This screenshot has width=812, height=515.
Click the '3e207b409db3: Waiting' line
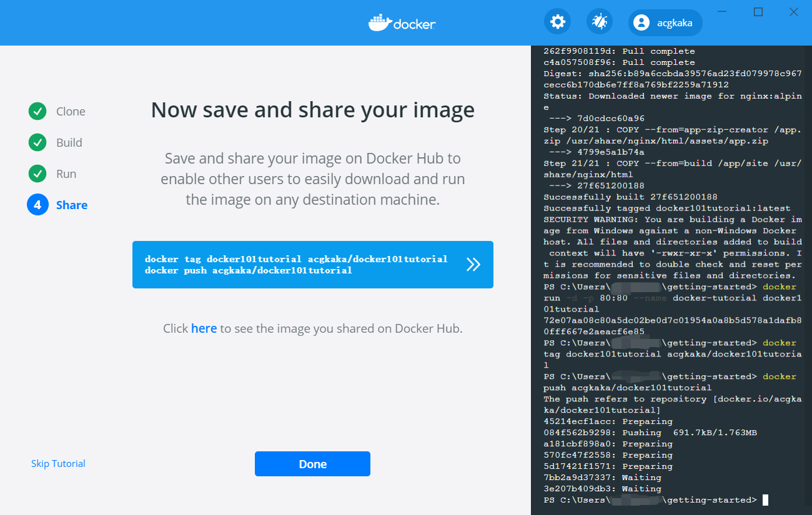602,489
